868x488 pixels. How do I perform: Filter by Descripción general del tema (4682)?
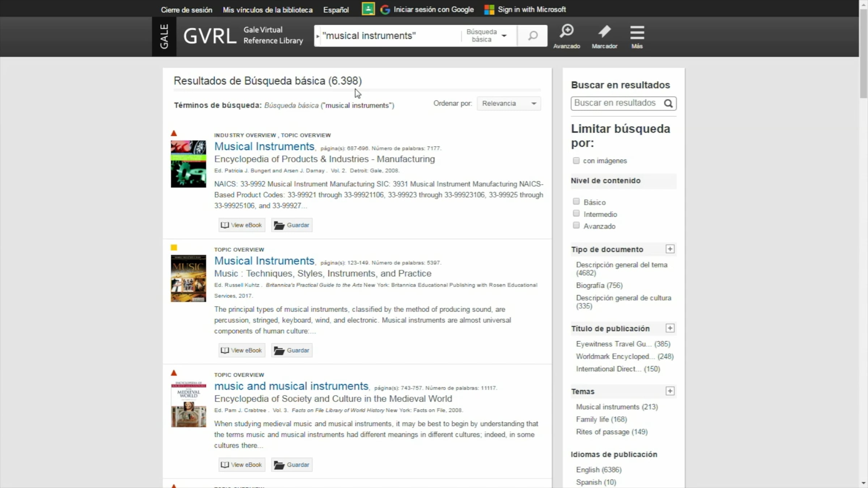622,269
